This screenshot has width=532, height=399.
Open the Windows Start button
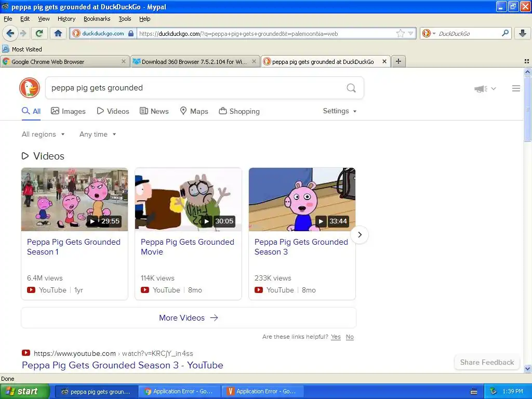(x=25, y=391)
